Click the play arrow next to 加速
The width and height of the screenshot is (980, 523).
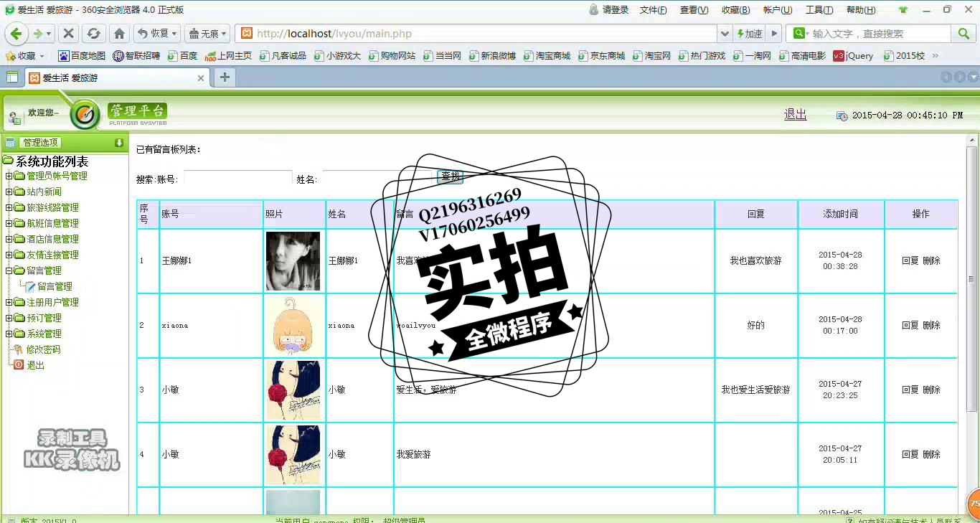click(774, 34)
